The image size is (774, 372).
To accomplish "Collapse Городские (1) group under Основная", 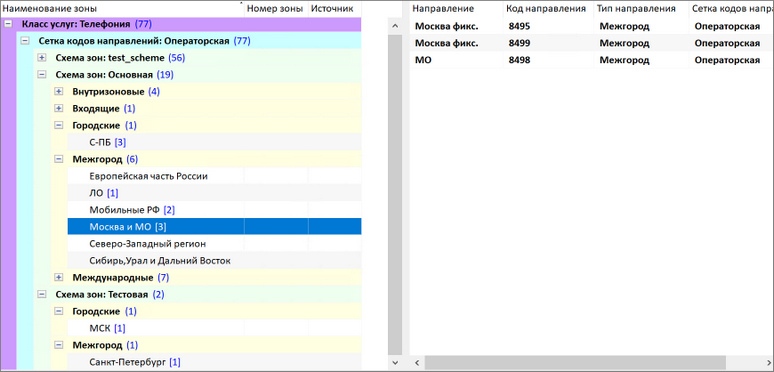I will click(59, 125).
